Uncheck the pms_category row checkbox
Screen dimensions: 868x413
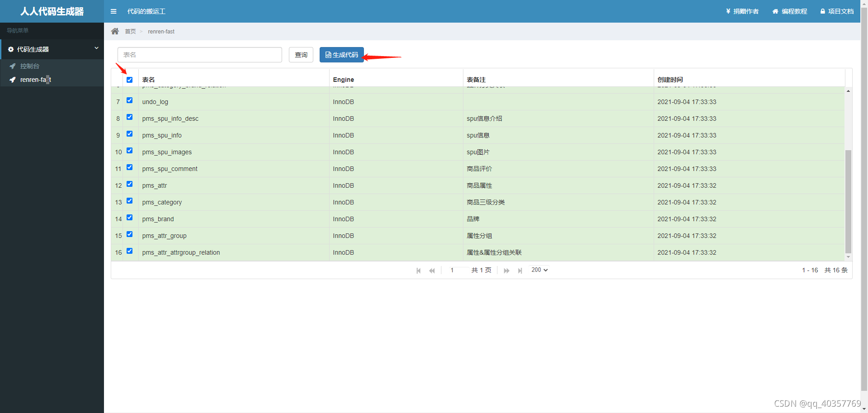tap(130, 201)
